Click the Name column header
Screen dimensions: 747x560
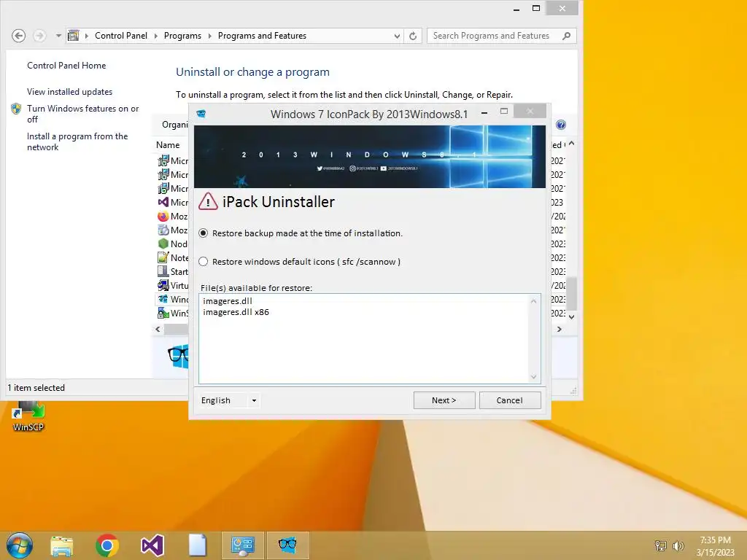pyautogui.click(x=168, y=145)
